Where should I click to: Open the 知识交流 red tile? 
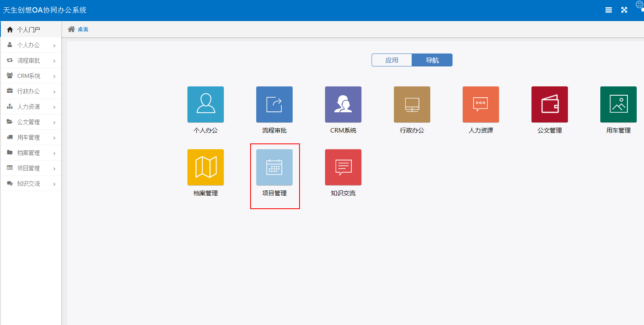[343, 167]
